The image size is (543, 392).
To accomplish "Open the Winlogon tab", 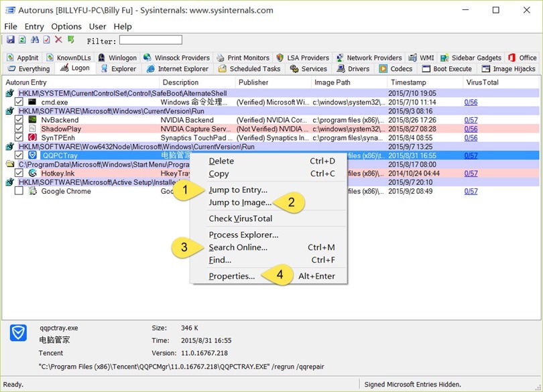I will [x=117, y=58].
